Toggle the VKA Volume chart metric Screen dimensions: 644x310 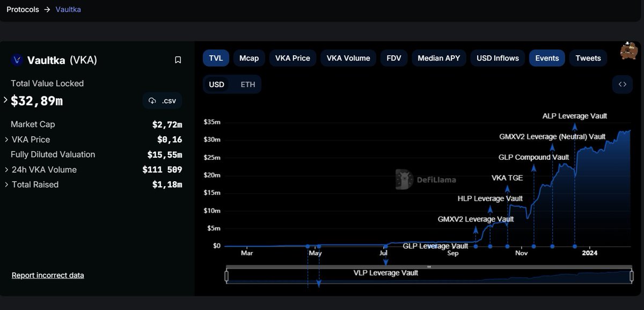coord(348,58)
